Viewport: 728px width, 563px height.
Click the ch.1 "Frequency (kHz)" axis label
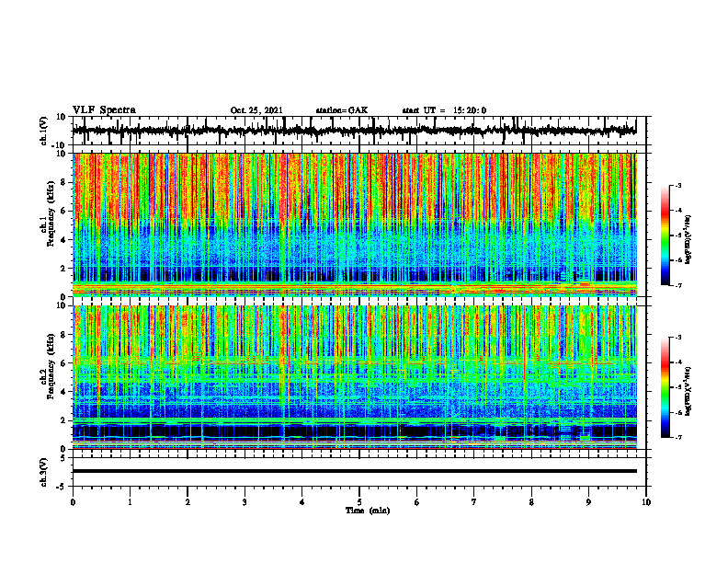(51, 214)
